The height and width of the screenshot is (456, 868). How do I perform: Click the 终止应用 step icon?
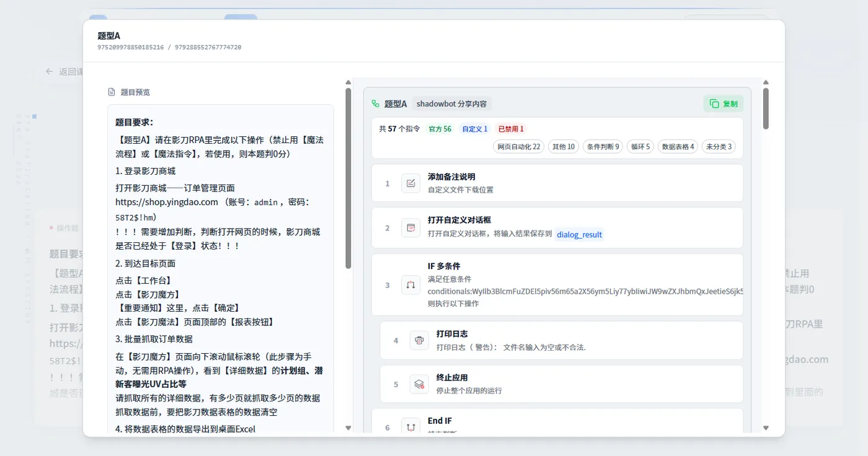[419, 384]
